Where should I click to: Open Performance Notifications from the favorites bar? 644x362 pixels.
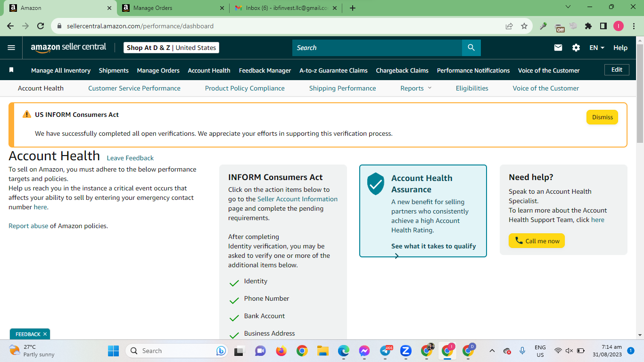(473, 70)
